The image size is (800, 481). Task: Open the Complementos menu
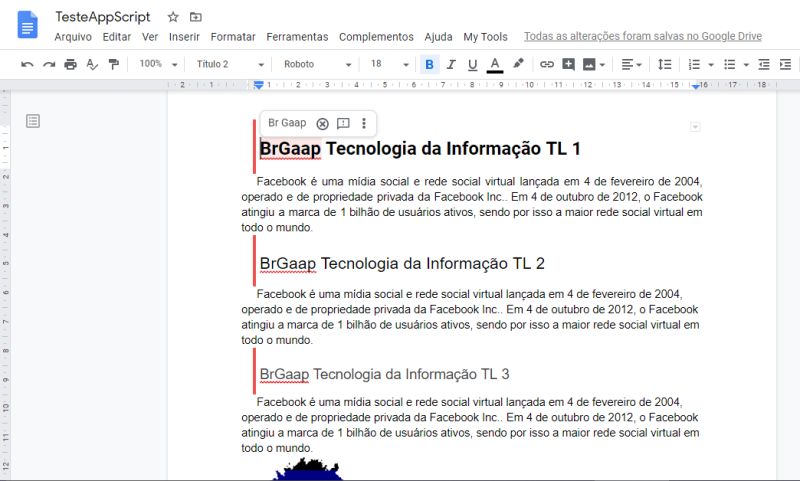point(376,37)
